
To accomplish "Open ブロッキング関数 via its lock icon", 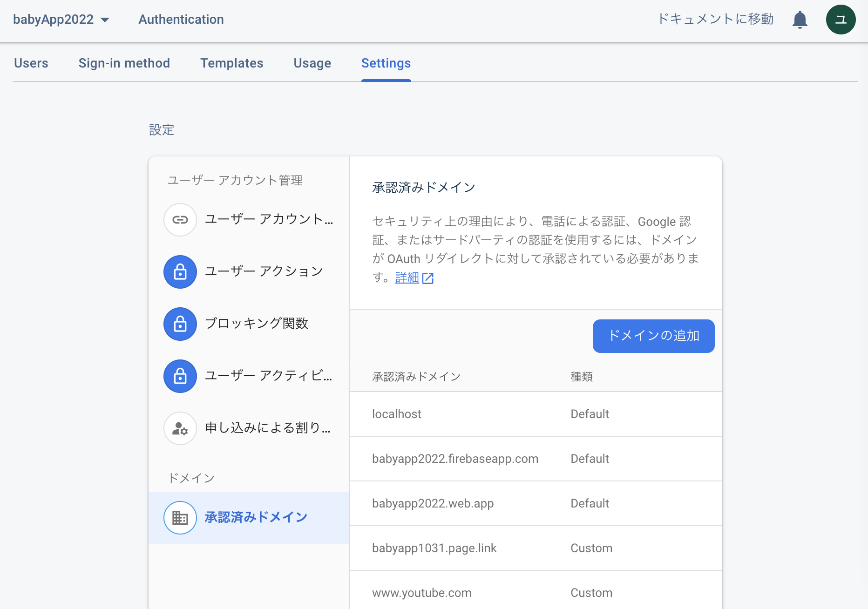I will pos(180,324).
